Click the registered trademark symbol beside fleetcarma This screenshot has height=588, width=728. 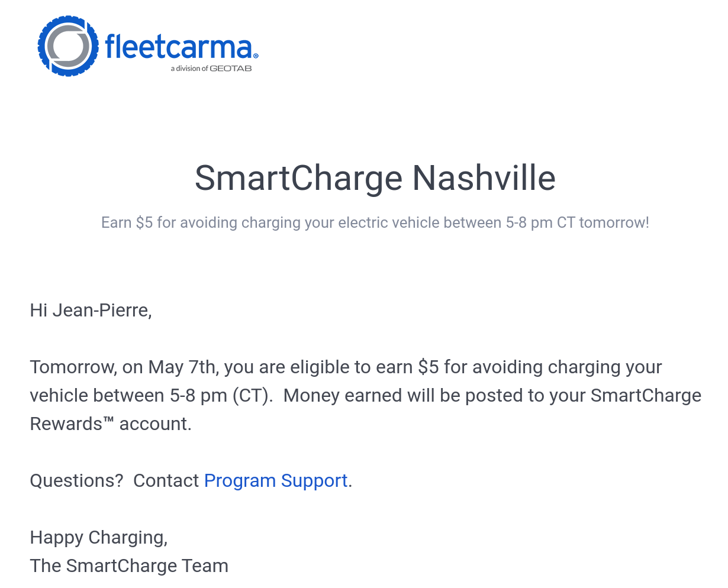coord(256,56)
